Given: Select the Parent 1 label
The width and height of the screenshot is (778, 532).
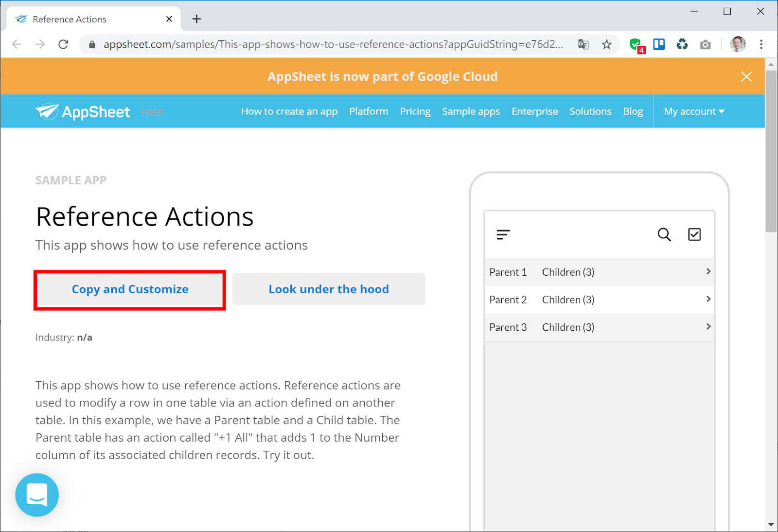Looking at the screenshot, I should (x=508, y=272).
